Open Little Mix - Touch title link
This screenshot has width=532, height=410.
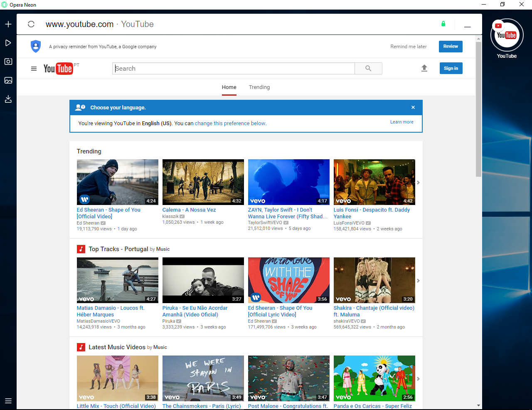click(x=116, y=406)
